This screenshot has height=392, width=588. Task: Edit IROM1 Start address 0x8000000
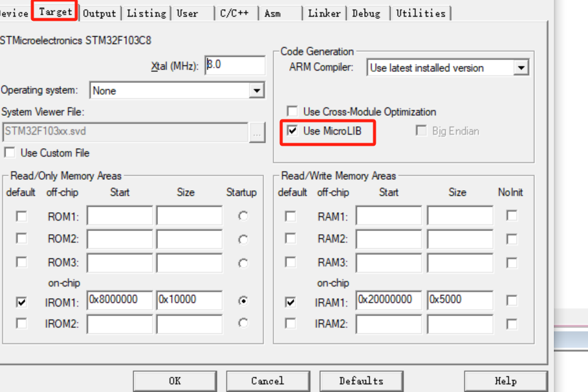[120, 300]
